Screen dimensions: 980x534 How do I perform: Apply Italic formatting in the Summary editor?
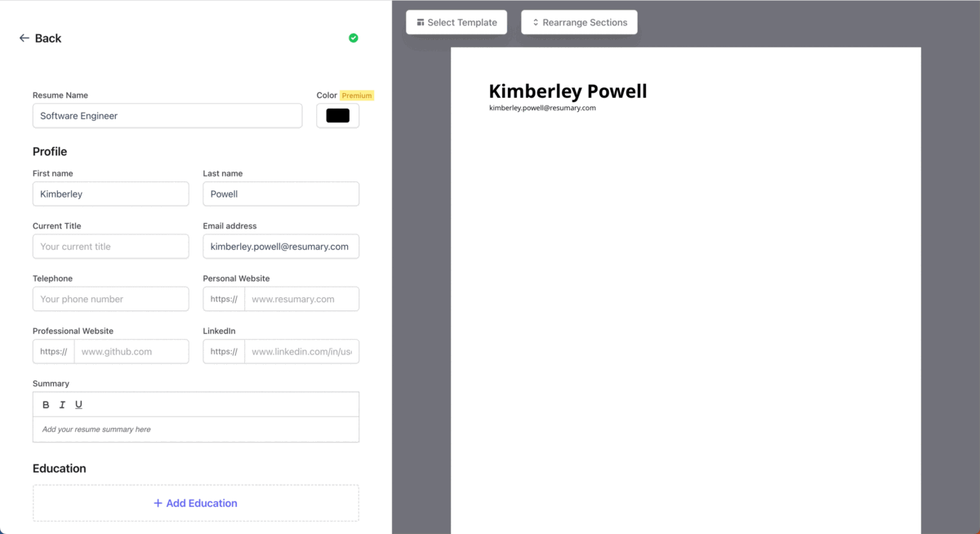click(62, 404)
